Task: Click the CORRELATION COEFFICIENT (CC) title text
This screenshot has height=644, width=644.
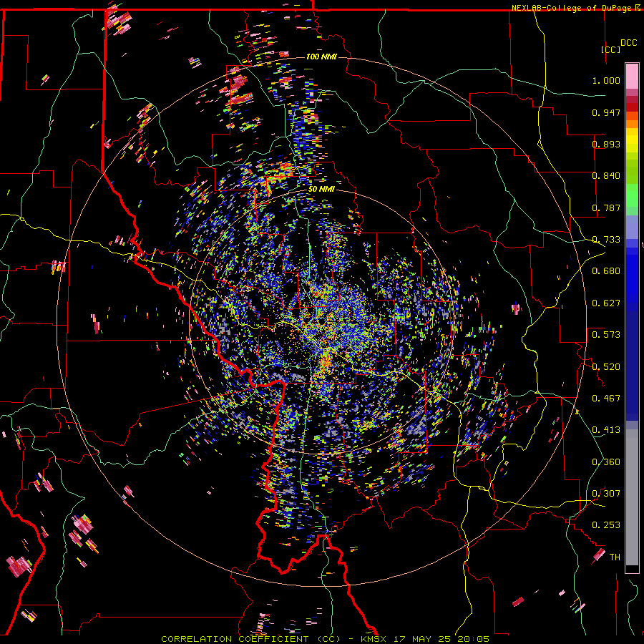Action: point(250,639)
